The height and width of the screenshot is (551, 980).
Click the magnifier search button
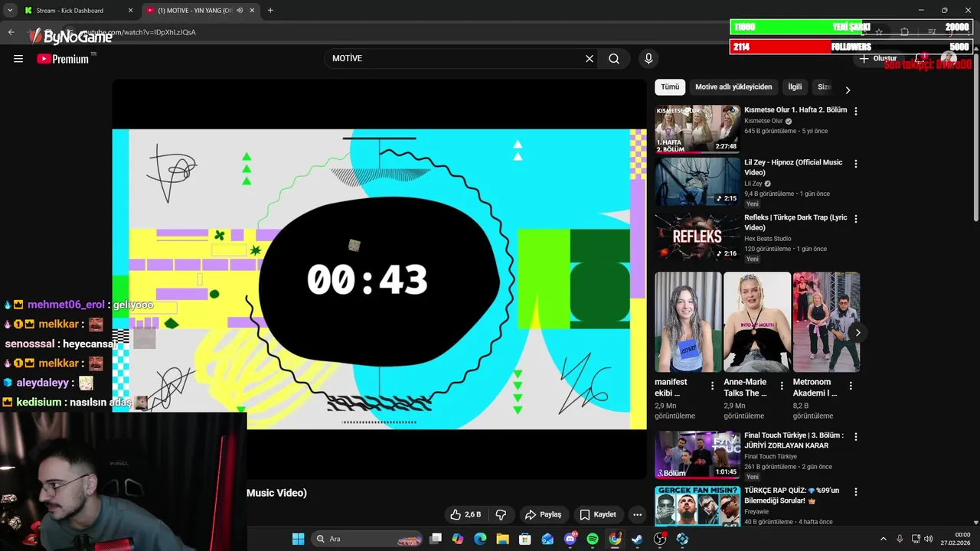point(614,59)
